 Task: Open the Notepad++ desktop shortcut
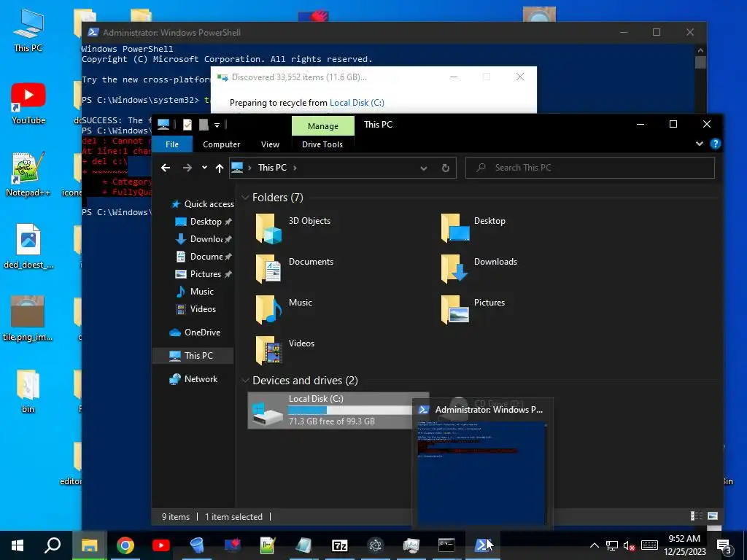coord(28,174)
